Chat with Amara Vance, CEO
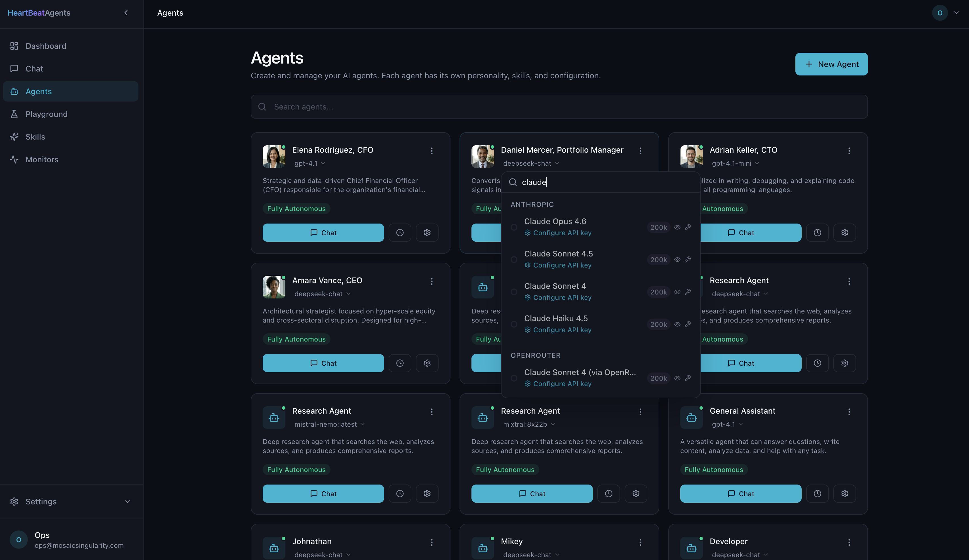The height and width of the screenshot is (560, 969). pos(323,363)
